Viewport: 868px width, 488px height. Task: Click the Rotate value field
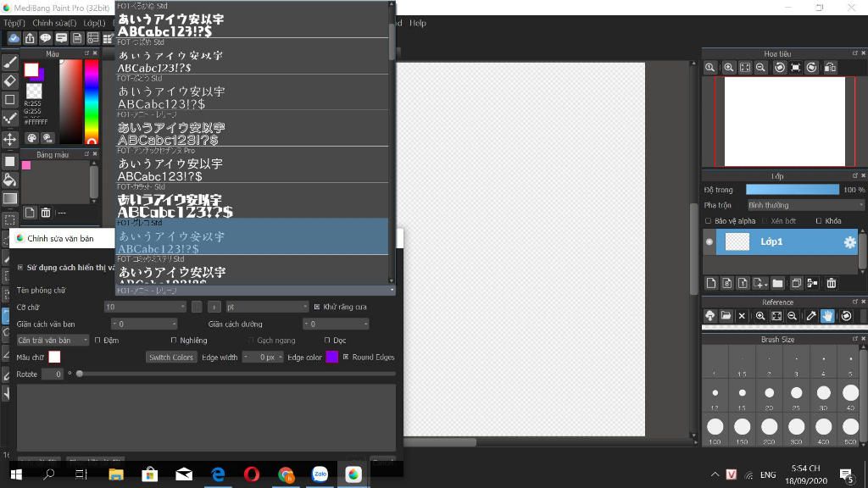[52, 374]
